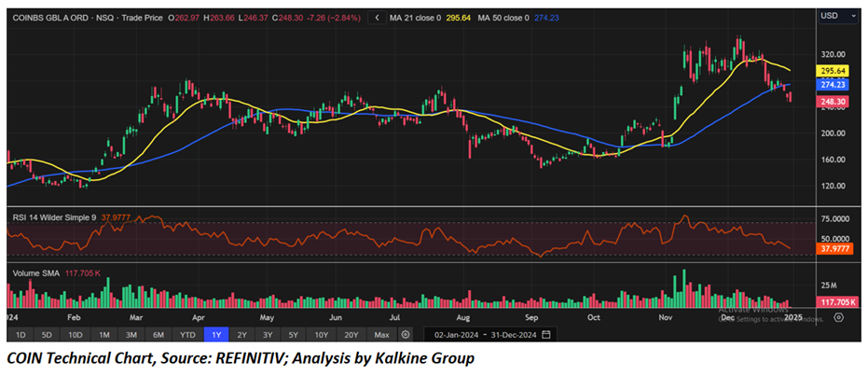Click the 320.00 price axis label
868x376 pixels.
pyautogui.click(x=834, y=54)
